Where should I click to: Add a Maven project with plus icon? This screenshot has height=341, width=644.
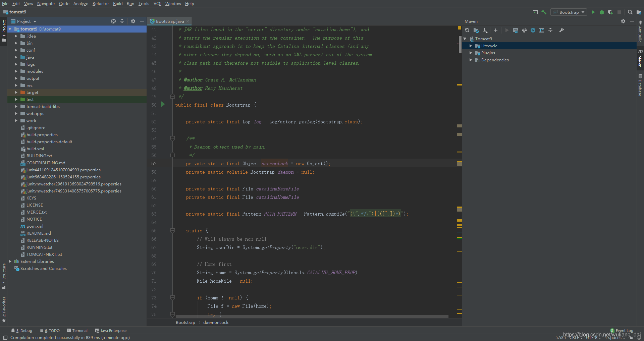point(496,30)
